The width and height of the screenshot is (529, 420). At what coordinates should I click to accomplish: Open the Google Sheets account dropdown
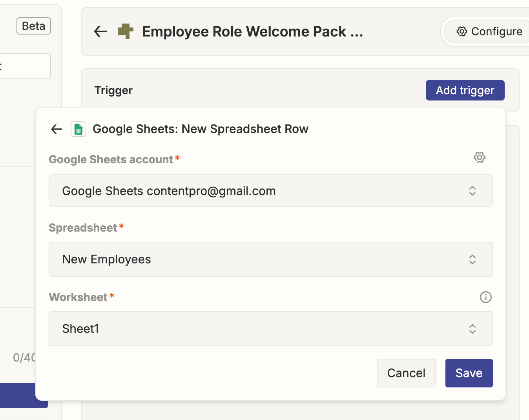271,191
